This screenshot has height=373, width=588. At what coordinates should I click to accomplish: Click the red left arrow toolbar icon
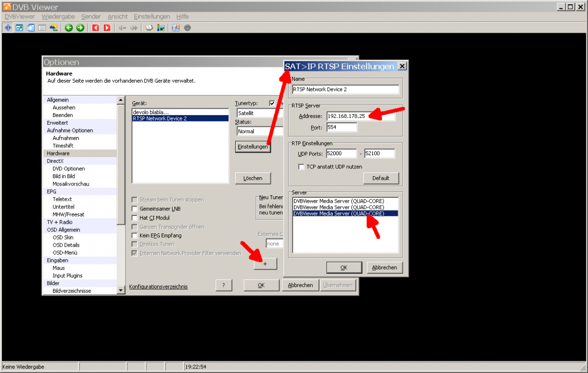96,28
